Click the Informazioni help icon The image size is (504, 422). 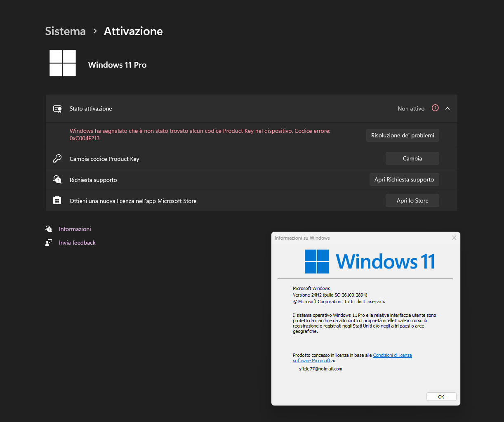tap(49, 229)
